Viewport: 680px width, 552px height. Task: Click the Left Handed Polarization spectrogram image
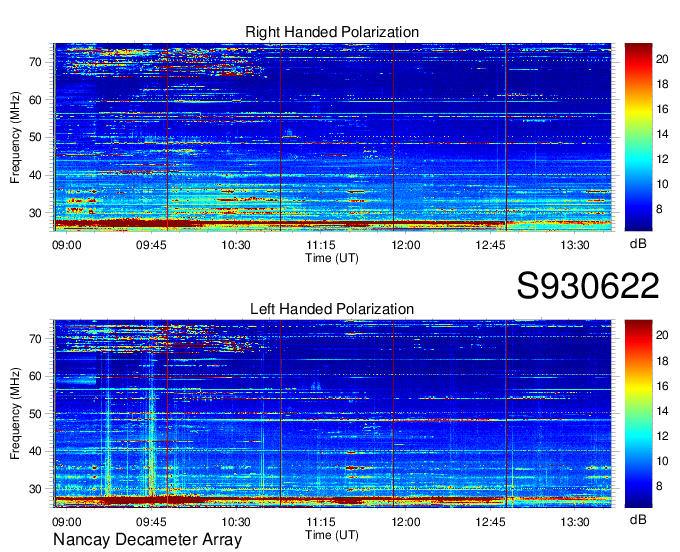click(x=332, y=414)
